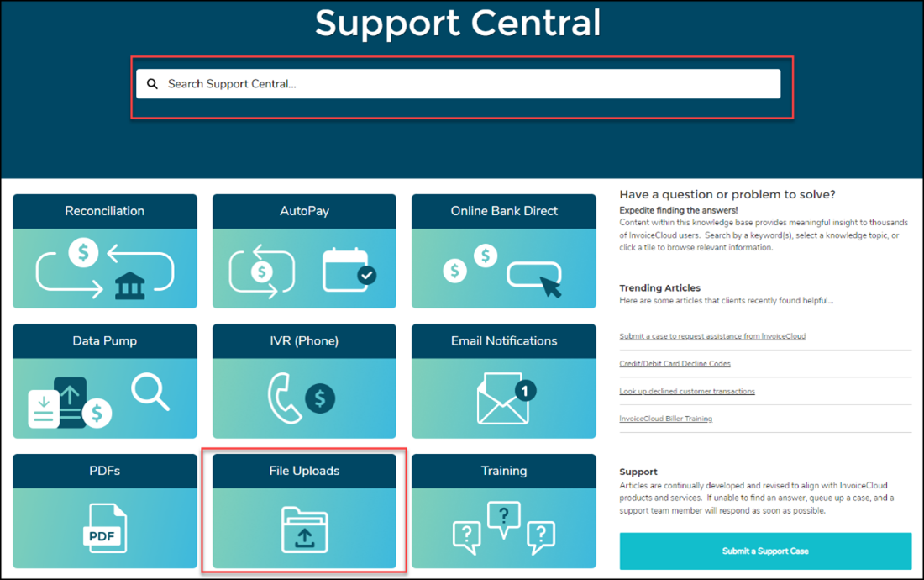The width and height of the screenshot is (924, 580).
Task: Click the AutoPay recurring dollar icon
Action: click(x=262, y=272)
